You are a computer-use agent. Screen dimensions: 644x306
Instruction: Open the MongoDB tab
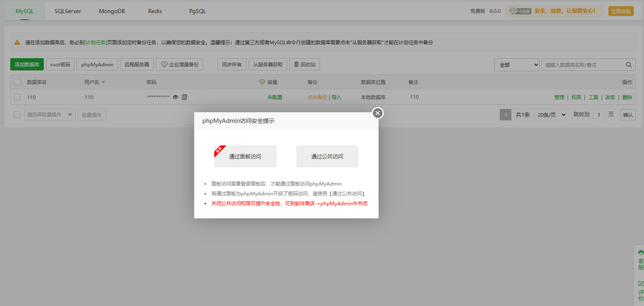click(112, 11)
